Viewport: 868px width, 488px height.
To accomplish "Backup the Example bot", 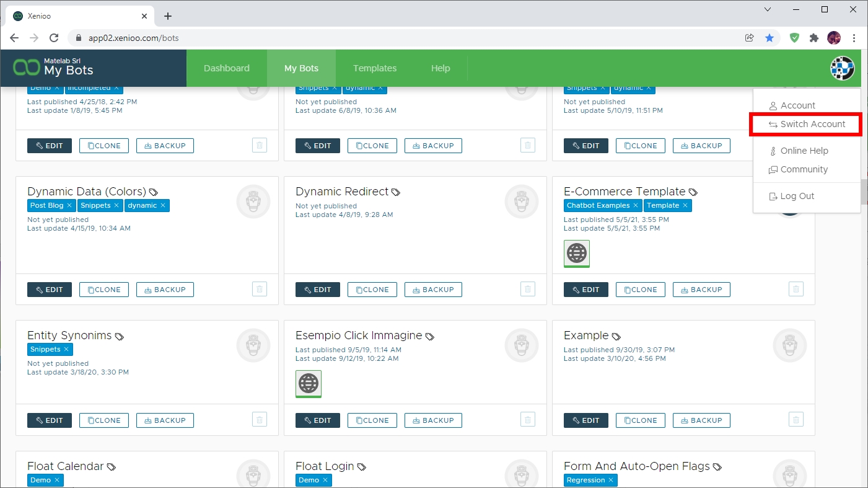I will (701, 420).
